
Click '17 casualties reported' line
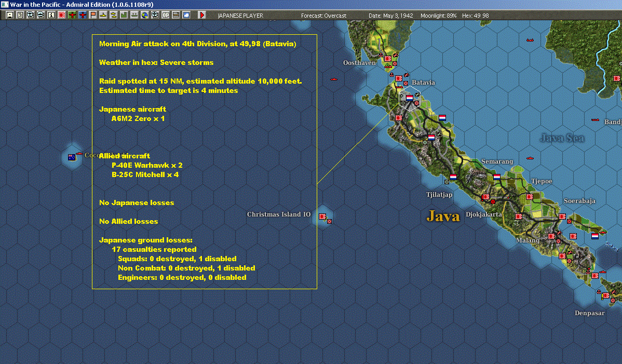point(154,249)
